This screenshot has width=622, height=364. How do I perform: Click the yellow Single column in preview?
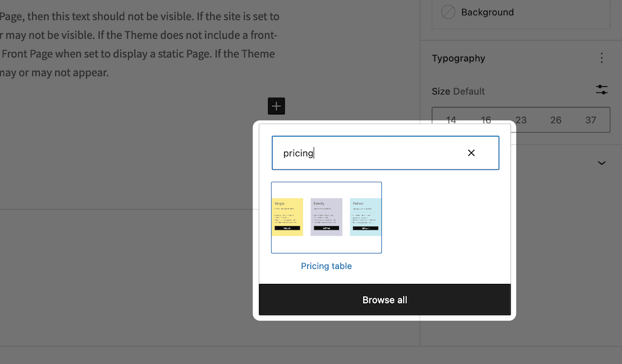(x=287, y=217)
